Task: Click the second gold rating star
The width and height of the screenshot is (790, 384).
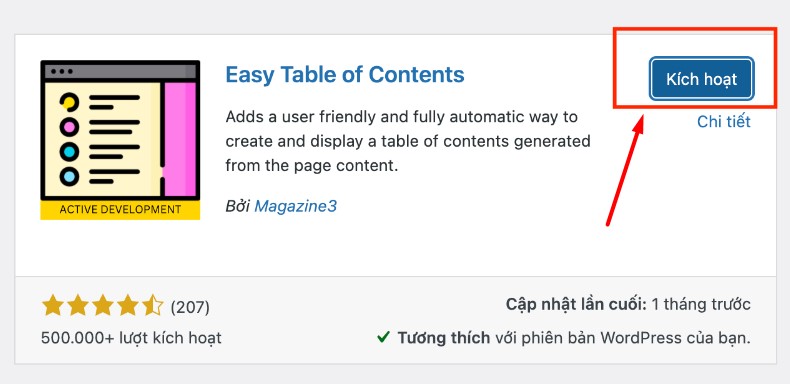Action: click(x=77, y=305)
